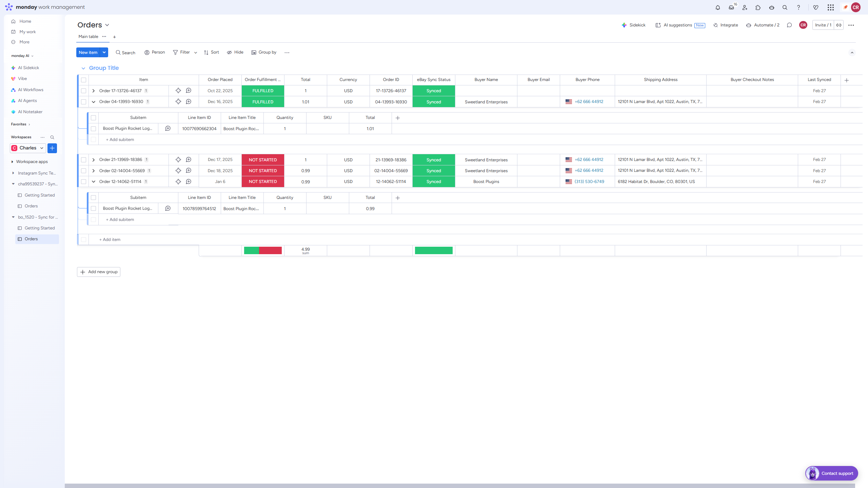Open the Charles workspace dropdown
The width and height of the screenshot is (868, 488).
coord(28,148)
